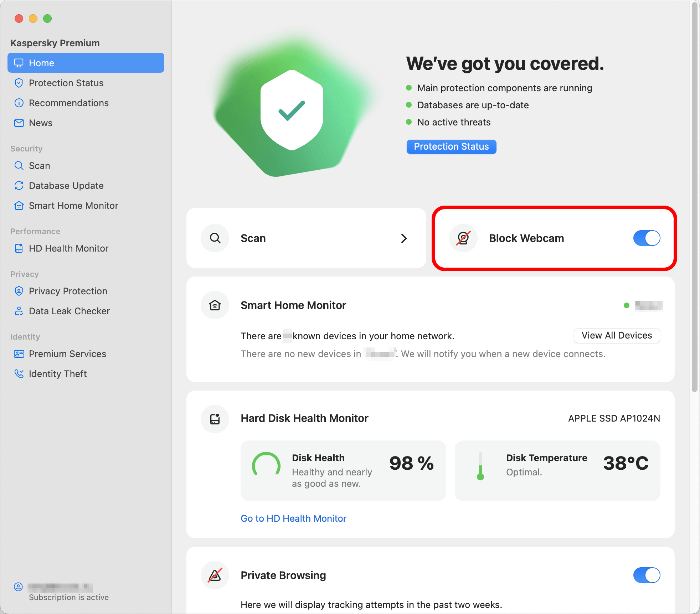Click the Data Leak Checker person icon
The image size is (700, 614).
[x=19, y=311]
